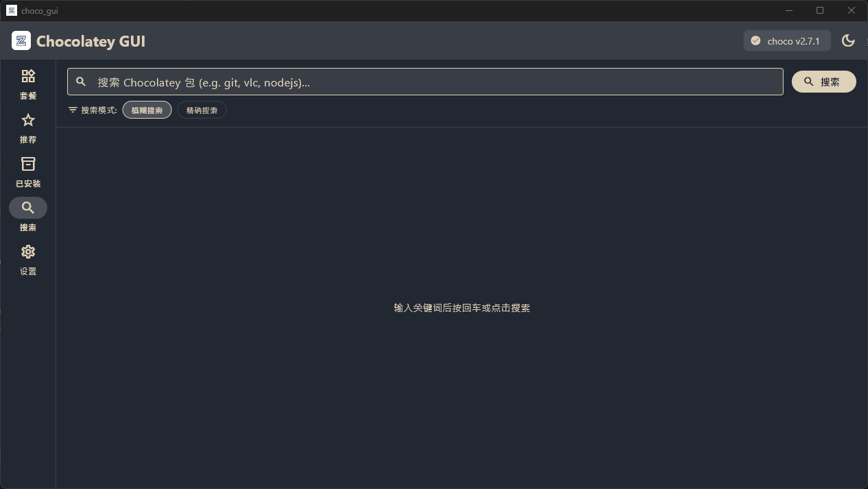868x489 pixels.
Task: Open the 已安装 archive box icon
Action: coord(28,164)
